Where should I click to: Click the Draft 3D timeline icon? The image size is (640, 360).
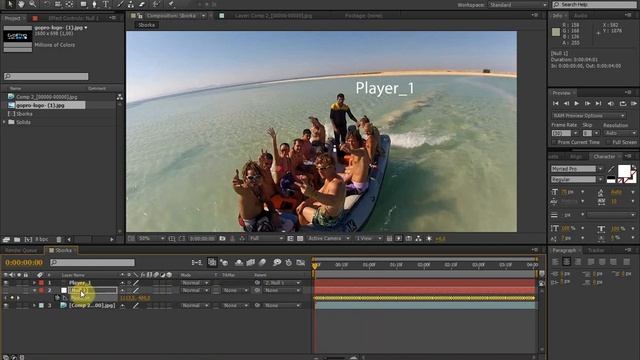point(224,262)
